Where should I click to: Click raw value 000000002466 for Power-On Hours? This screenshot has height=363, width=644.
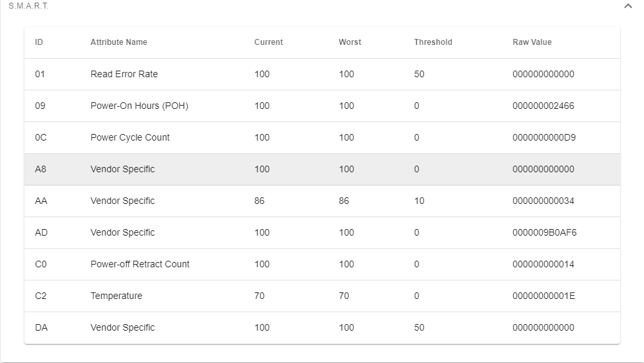[x=544, y=106]
